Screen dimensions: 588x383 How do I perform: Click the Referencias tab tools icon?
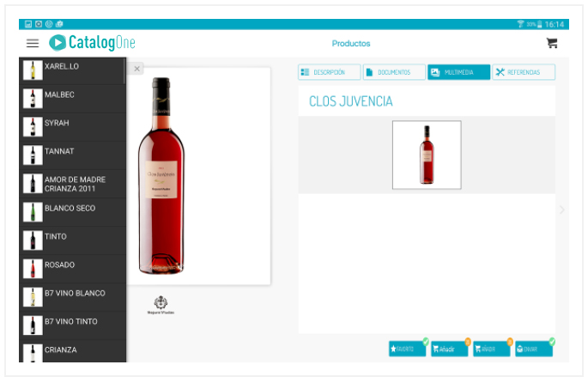click(500, 72)
